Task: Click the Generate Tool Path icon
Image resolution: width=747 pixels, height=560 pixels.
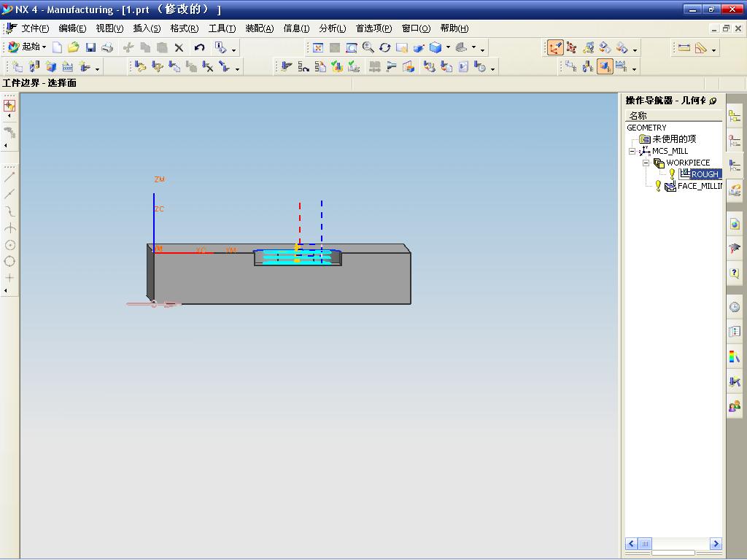Action: (x=286, y=67)
